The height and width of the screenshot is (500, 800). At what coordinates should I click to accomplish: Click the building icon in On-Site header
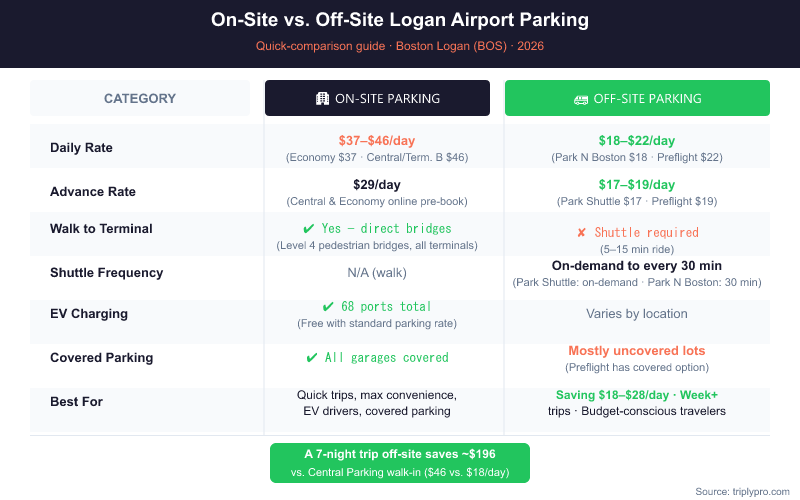322,99
